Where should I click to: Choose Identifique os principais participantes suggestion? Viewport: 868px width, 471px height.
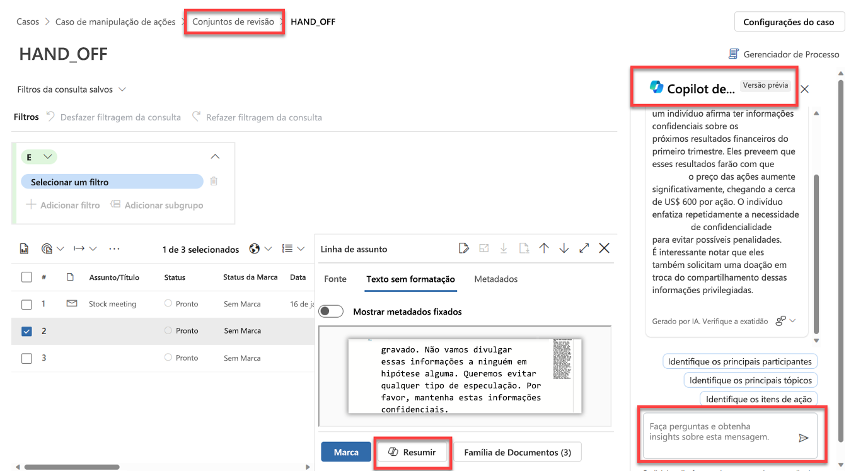740,361
